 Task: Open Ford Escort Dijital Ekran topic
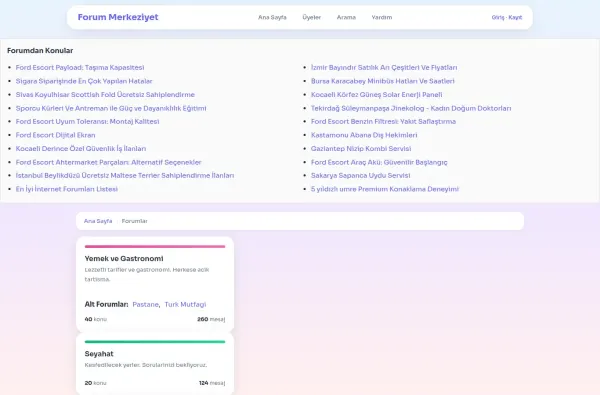click(55, 135)
